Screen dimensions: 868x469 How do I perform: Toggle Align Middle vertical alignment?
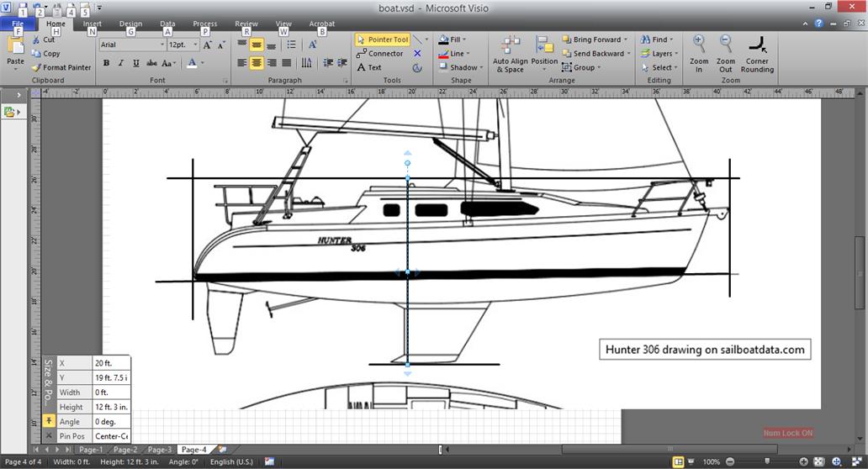point(257,45)
